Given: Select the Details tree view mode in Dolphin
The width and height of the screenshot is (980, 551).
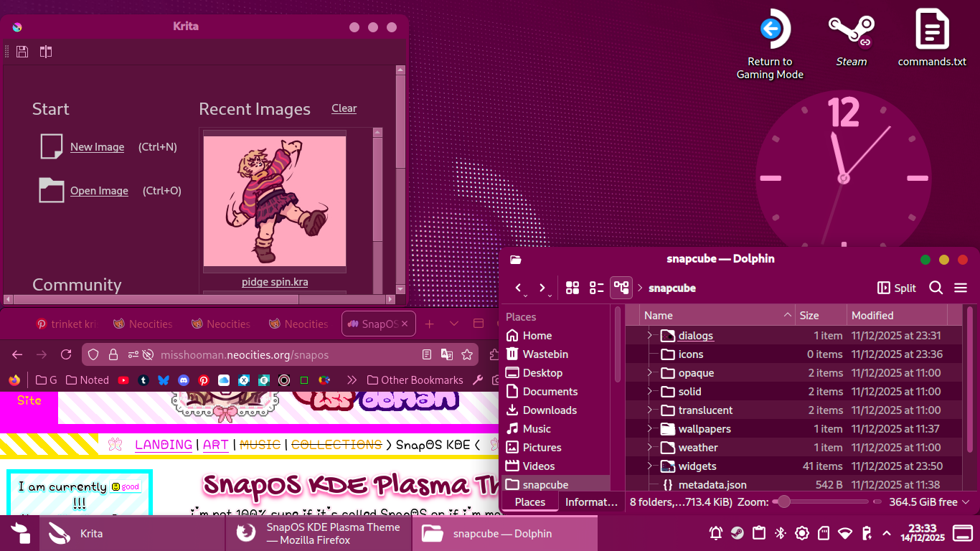Looking at the screenshot, I should point(621,288).
